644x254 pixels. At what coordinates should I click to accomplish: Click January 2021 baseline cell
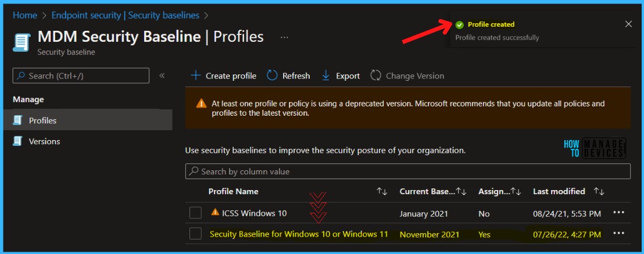point(424,214)
